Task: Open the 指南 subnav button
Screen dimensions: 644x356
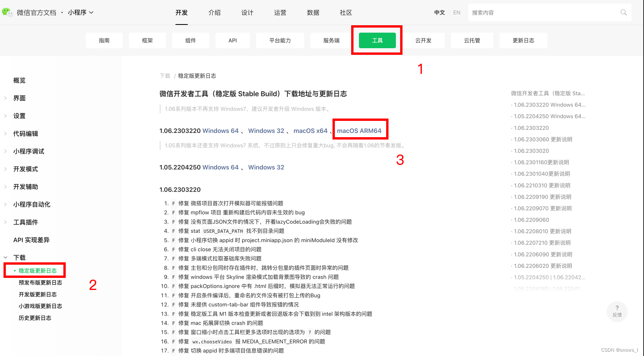Action: pos(104,40)
